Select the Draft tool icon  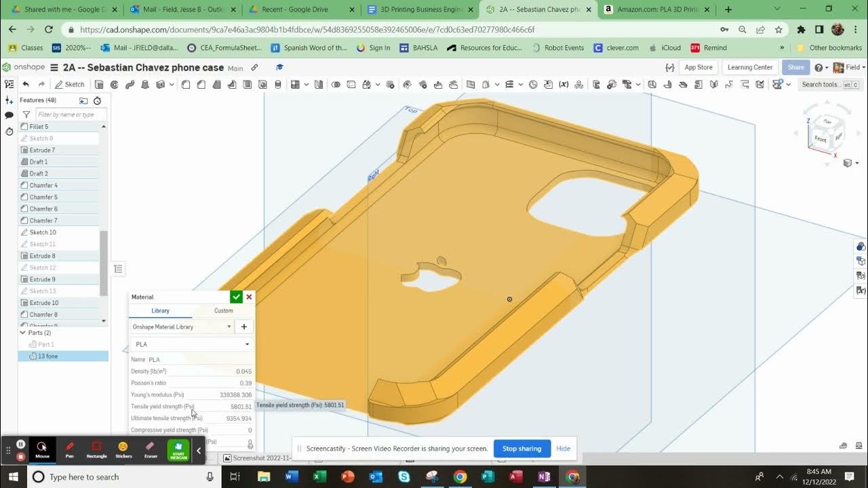click(217, 85)
